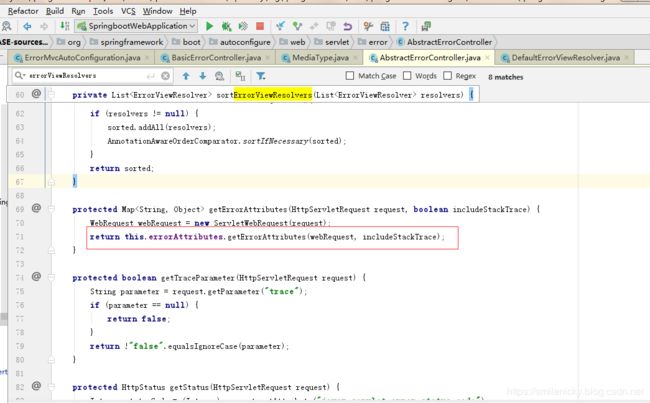The image size is (650, 403).
Task: Click gutter @ icon on line 74
Action: pyautogui.click(x=36, y=277)
